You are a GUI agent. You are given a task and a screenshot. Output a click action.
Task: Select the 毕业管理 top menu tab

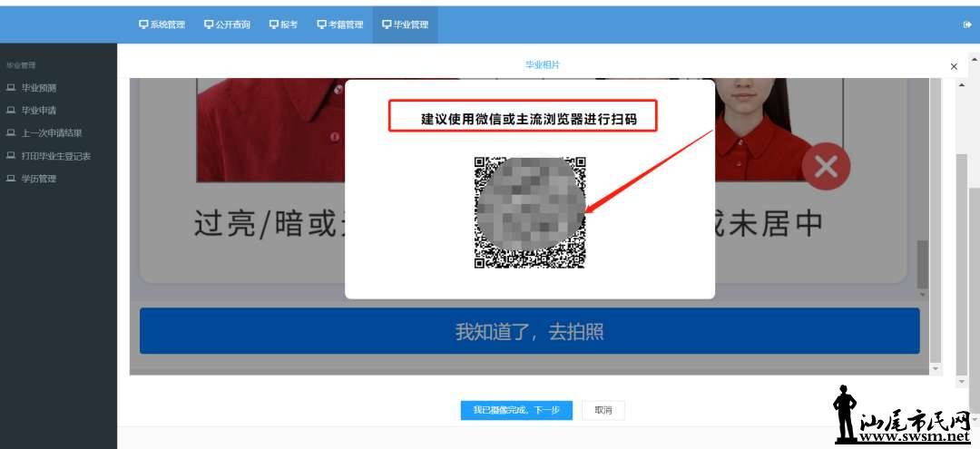click(x=405, y=25)
